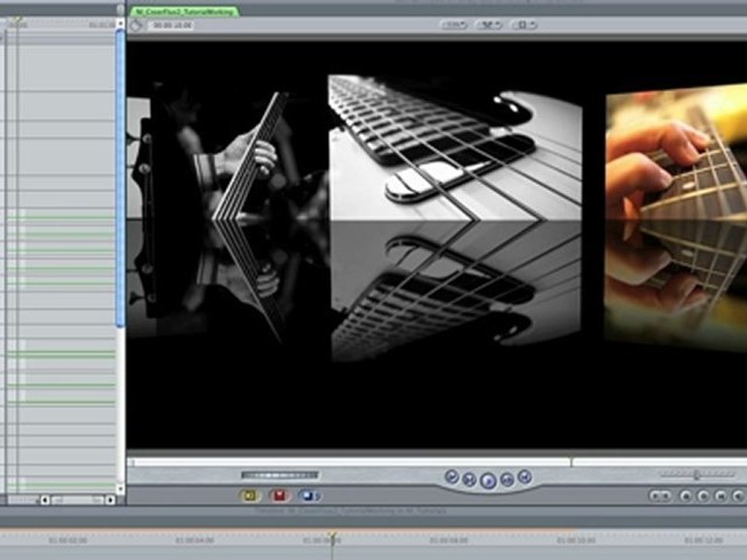Viewport: 747px width, 560px height.
Task: Click the color guitar-hand image in Canvas
Action: [676, 152]
